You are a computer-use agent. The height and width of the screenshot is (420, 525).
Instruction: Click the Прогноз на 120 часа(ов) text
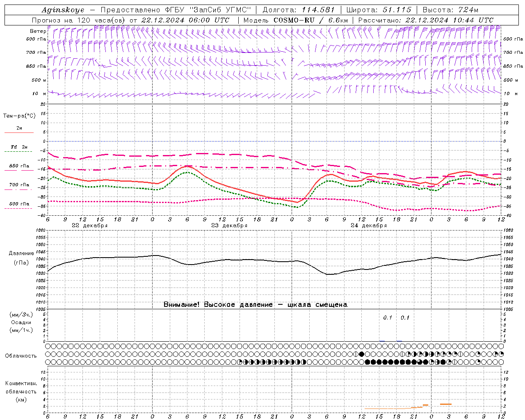click(79, 20)
